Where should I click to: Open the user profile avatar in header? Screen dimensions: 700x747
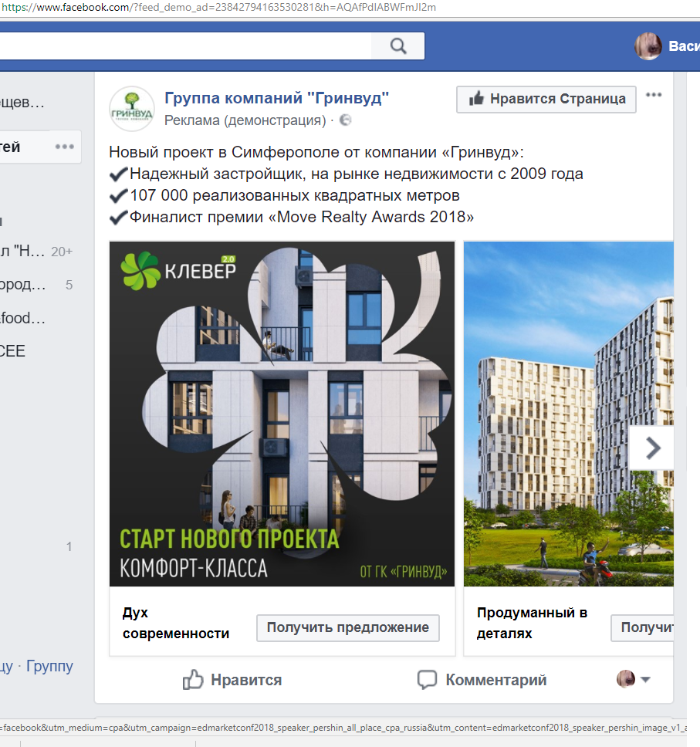[x=648, y=46]
